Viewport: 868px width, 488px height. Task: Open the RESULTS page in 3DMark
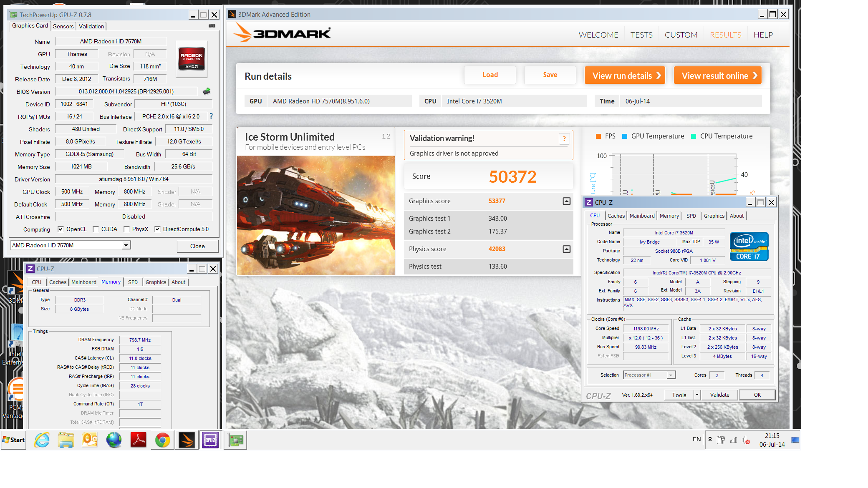726,35
